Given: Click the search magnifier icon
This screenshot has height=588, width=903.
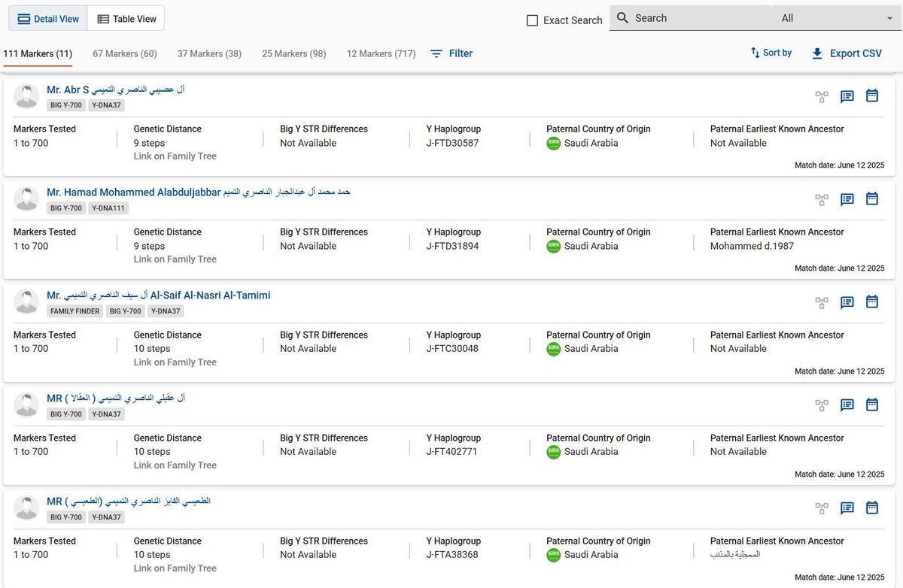Looking at the screenshot, I should pyautogui.click(x=622, y=18).
